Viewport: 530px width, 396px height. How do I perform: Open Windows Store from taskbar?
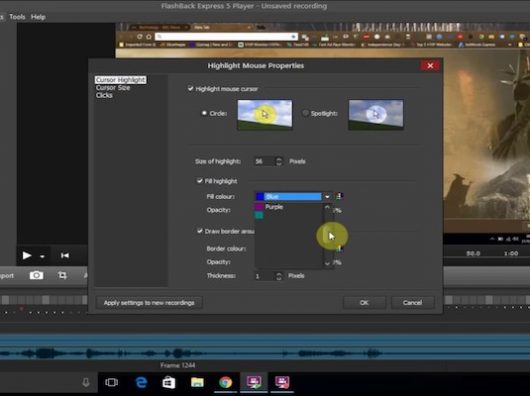point(169,382)
